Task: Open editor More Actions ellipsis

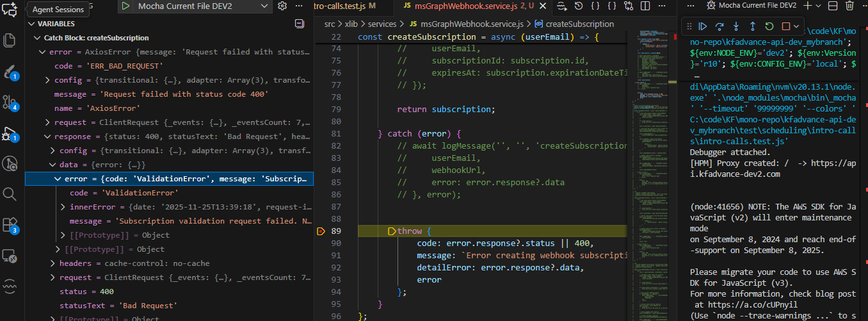Action: click(x=661, y=6)
